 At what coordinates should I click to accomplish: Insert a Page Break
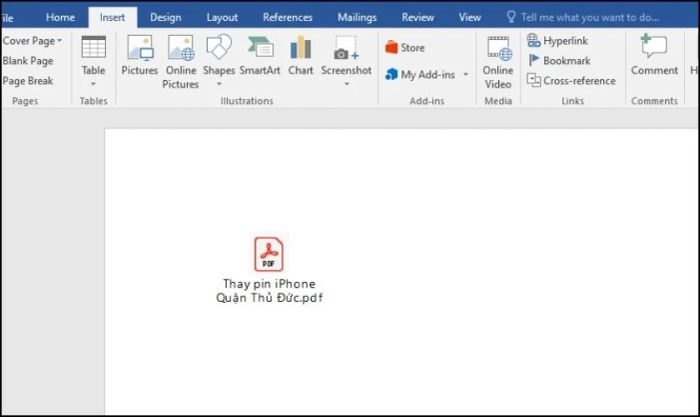point(28,81)
